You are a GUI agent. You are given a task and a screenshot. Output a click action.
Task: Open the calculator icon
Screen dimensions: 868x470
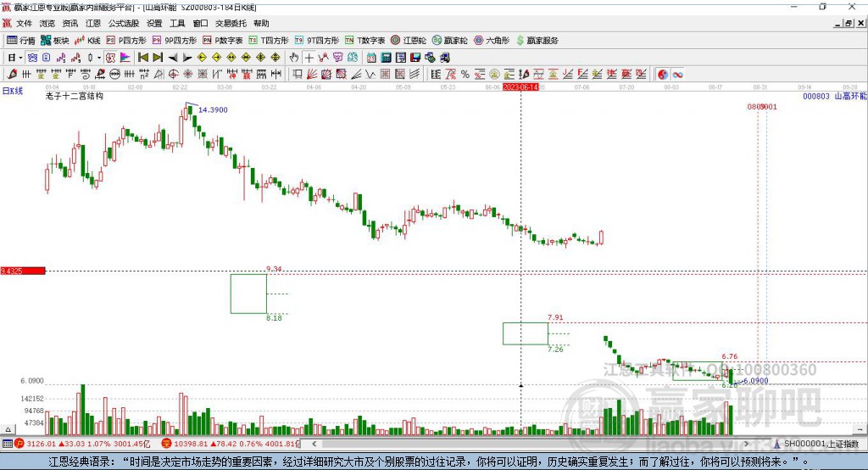coord(386,58)
